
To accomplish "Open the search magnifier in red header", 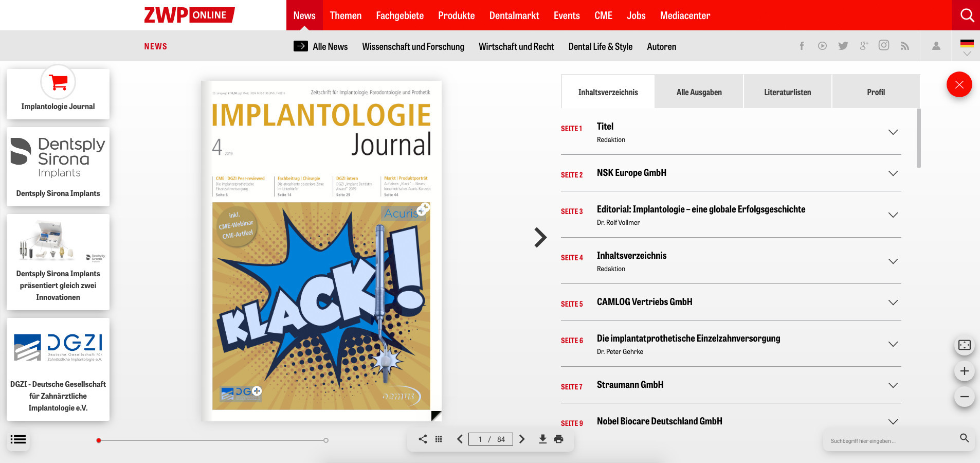I will [967, 15].
